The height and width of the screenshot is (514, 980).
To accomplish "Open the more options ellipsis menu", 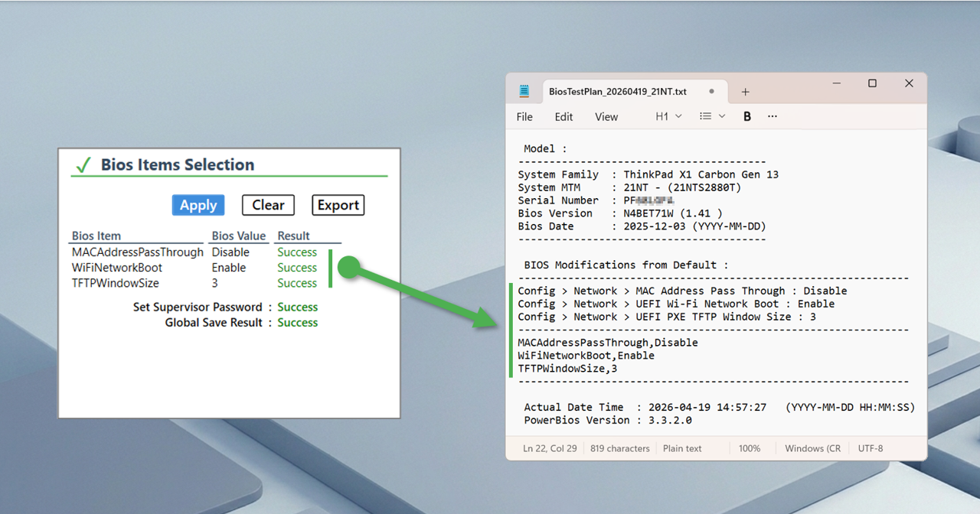I will coord(772,116).
